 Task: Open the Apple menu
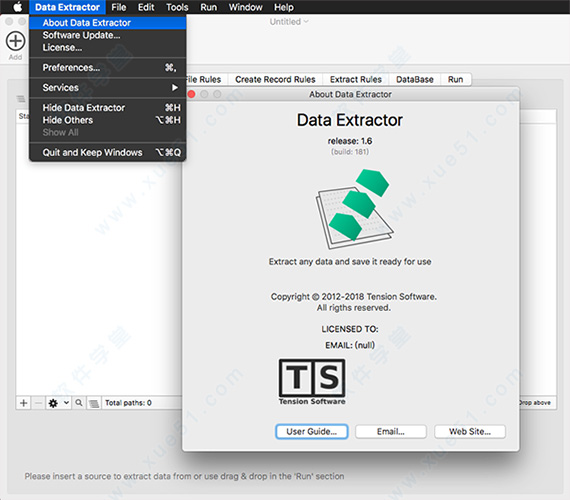tap(17, 7)
